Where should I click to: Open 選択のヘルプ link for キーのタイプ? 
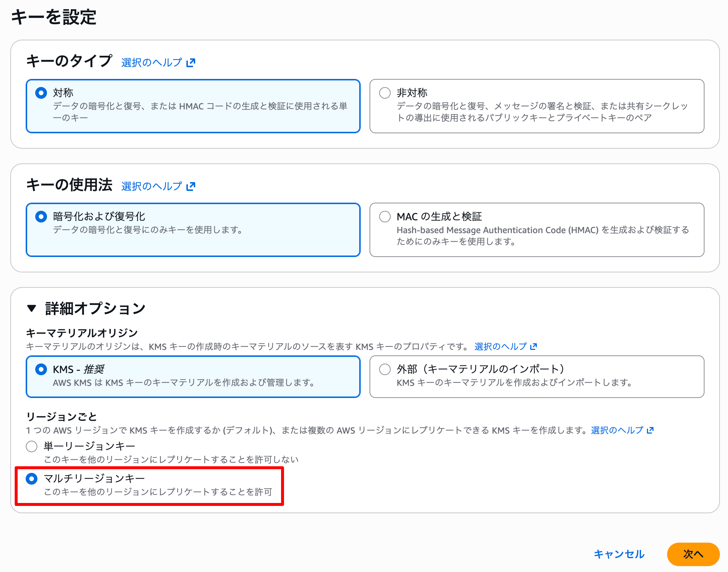[x=152, y=63]
